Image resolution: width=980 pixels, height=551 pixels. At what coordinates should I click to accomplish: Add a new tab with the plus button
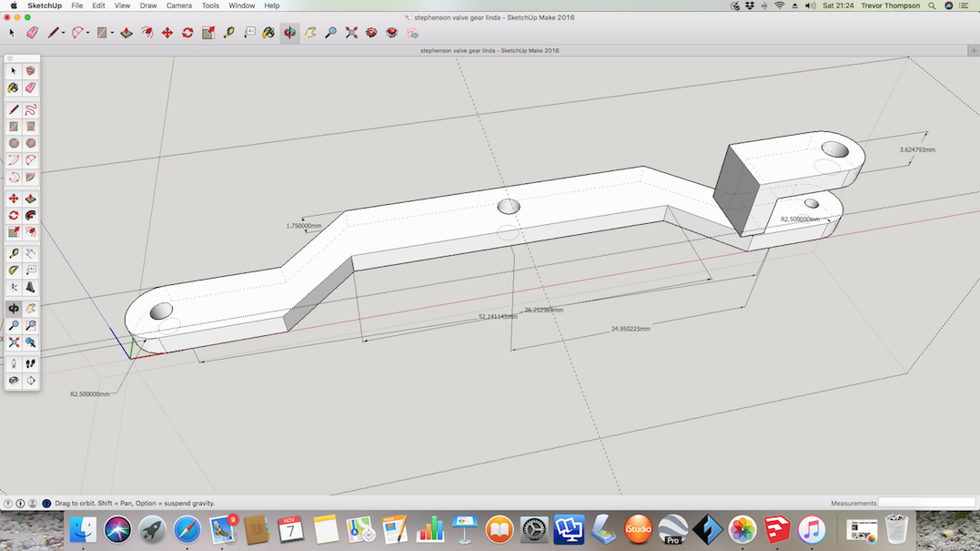974,50
